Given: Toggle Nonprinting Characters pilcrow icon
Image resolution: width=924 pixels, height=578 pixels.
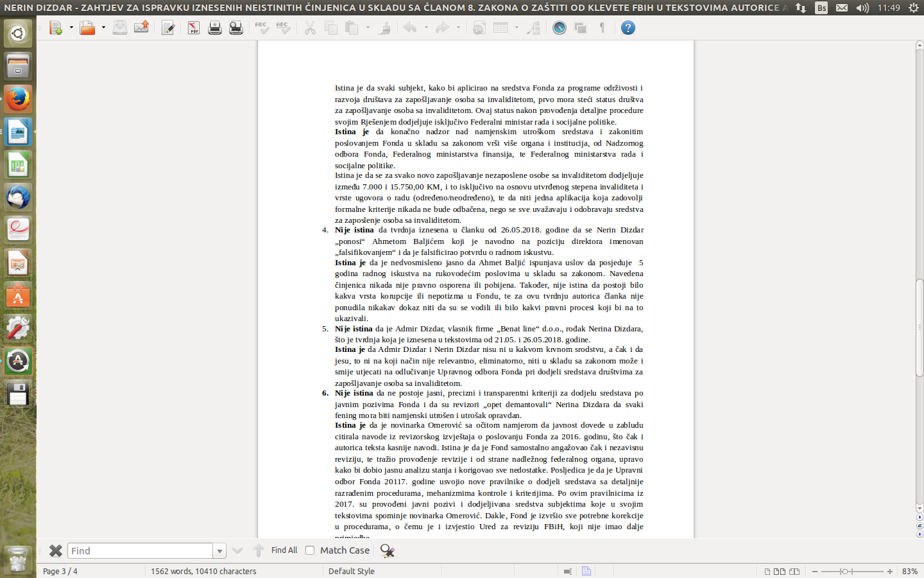Looking at the screenshot, I should click(x=602, y=28).
